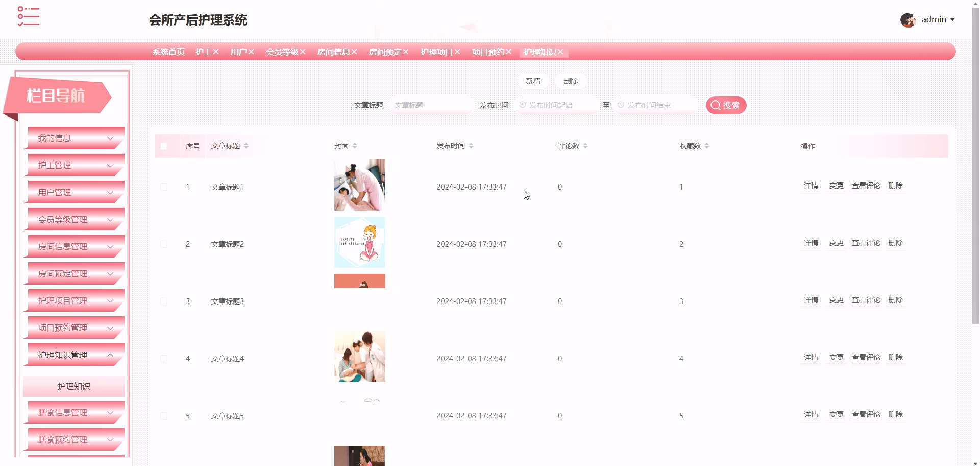
Task: Check the checkbox for 文章标题4 row
Action: coord(164,358)
